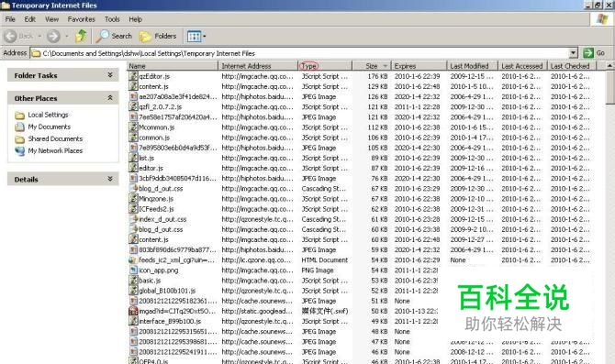Click the Go button

point(594,53)
